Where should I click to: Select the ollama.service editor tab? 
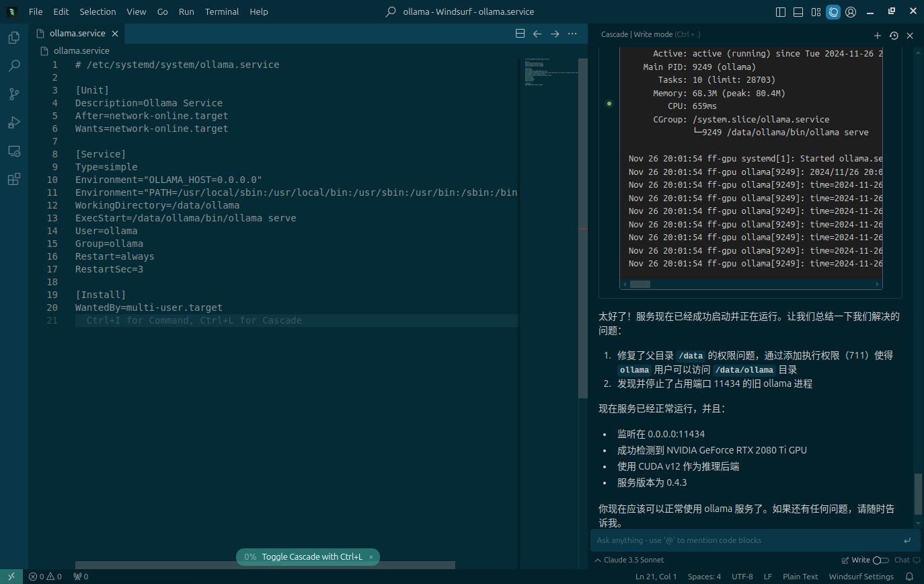76,34
